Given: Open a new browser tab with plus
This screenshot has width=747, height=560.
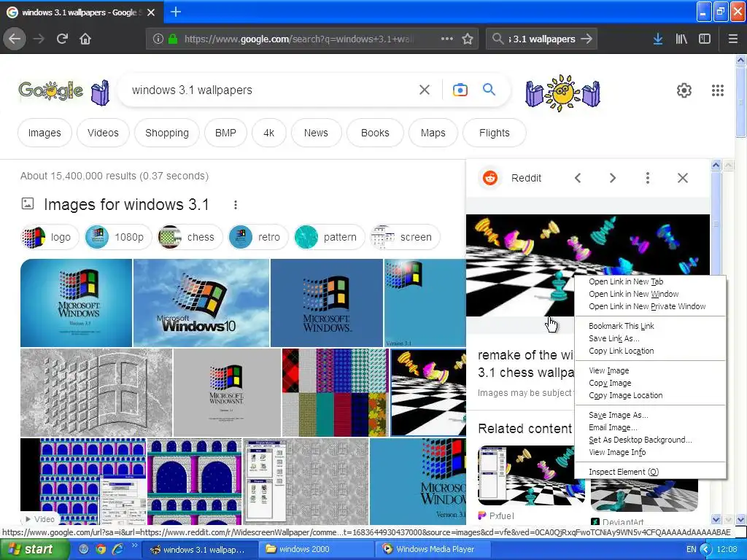Looking at the screenshot, I should pyautogui.click(x=176, y=12).
